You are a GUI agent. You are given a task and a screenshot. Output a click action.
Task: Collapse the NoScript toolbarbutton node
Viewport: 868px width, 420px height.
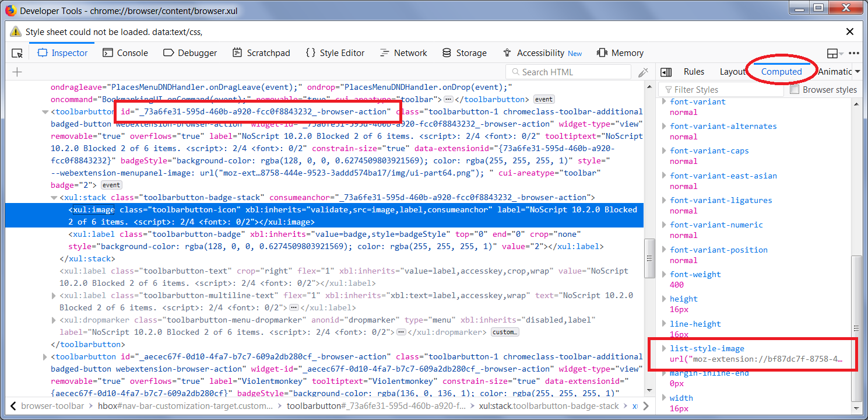pyautogui.click(x=45, y=112)
